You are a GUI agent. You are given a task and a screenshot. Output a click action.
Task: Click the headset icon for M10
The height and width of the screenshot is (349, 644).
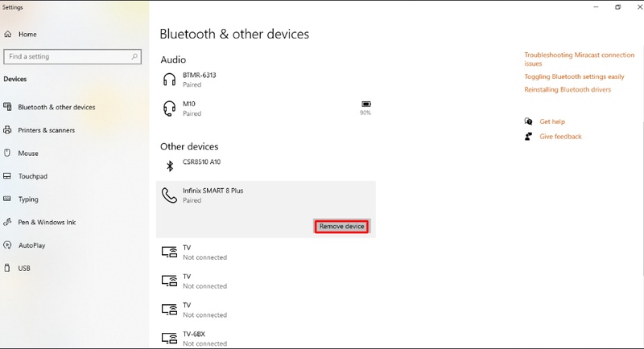169,109
